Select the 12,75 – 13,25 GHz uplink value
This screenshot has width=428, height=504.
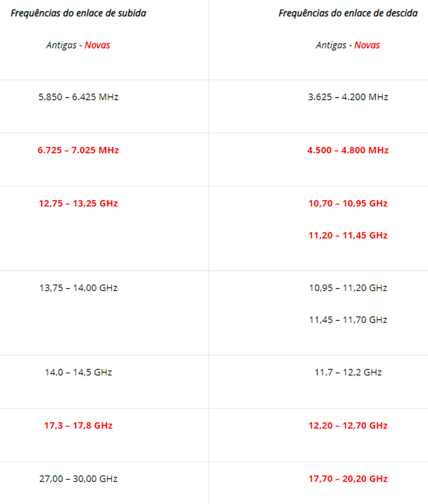78,203
